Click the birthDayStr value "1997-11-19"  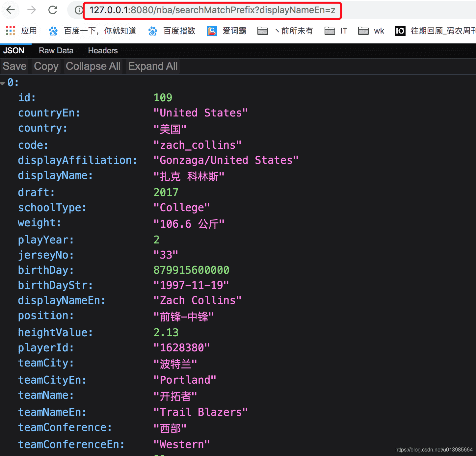point(191,285)
